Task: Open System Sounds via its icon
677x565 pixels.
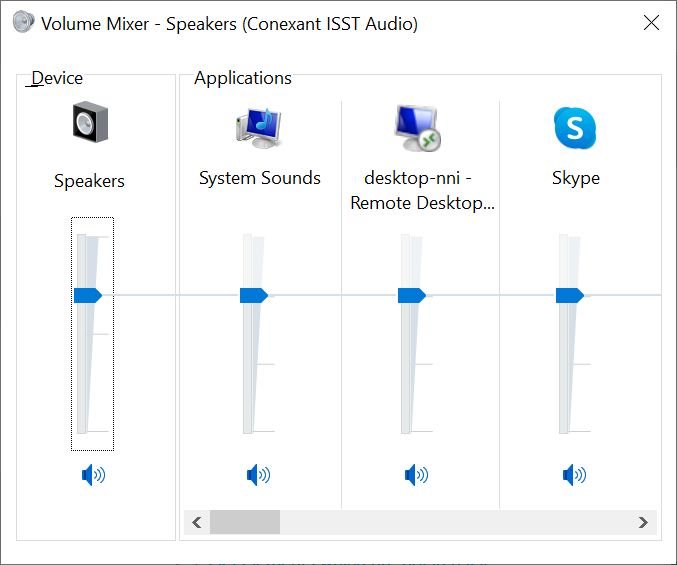Action: (x=258, y=125)
